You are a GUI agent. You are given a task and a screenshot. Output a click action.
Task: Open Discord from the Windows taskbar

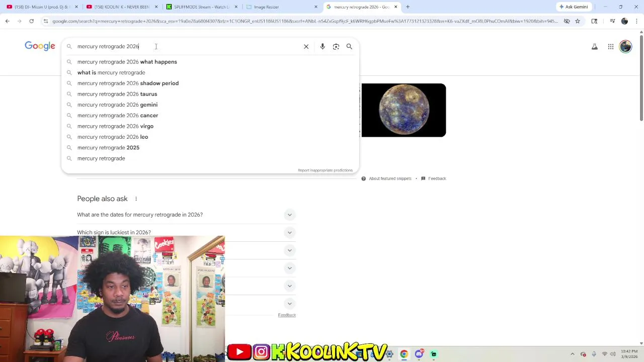(x=419, y=354)
